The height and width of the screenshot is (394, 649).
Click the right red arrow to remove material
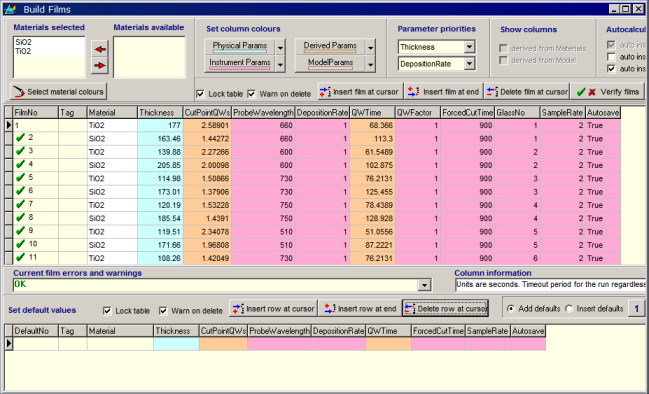[100, 65]
